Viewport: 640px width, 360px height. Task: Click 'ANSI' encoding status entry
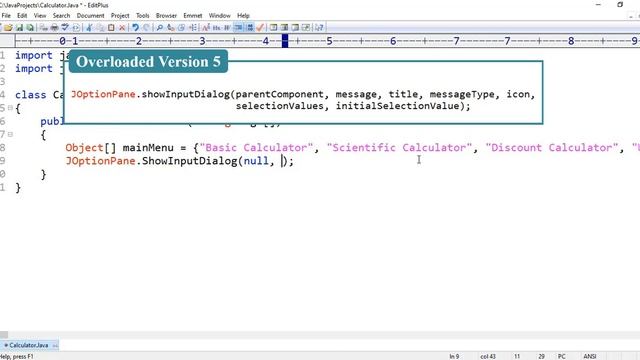(x=590, y=356)
